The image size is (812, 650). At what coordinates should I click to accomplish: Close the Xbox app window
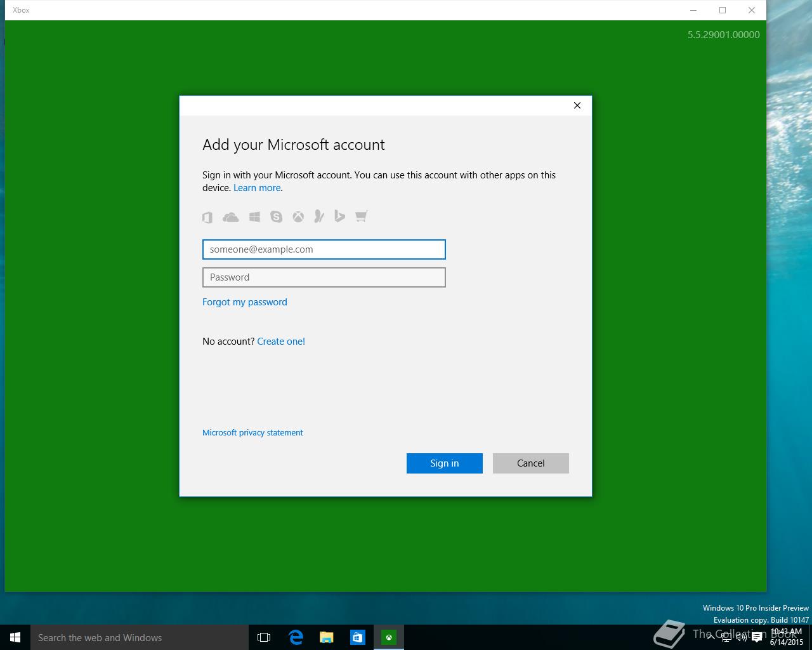pyautogui.click(x=752, y=10)
